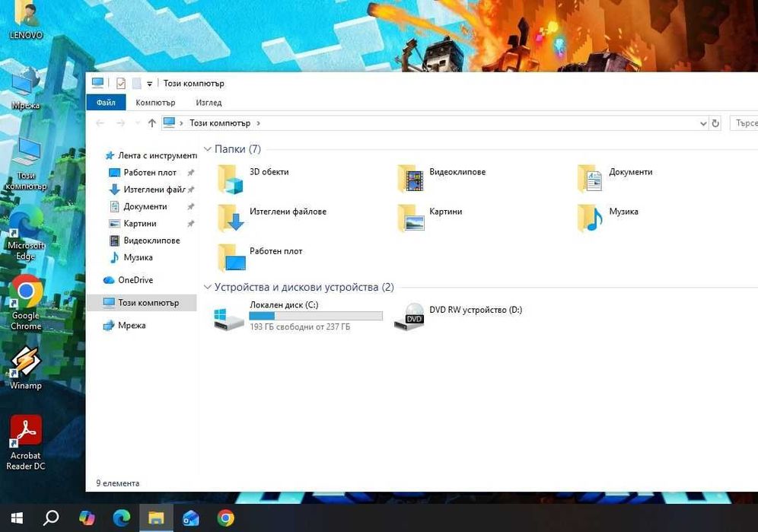The image size is (758, 532).
Task: Open the Изтеглени файлове folder
Action: point(271,218)
